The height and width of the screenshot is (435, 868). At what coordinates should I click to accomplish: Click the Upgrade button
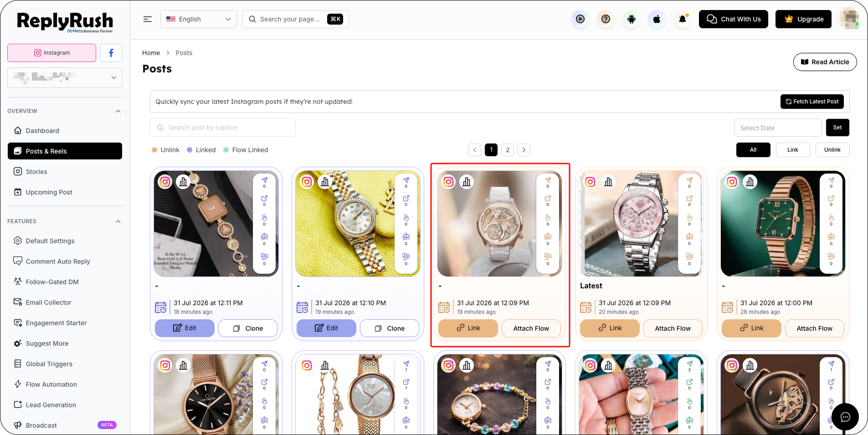(x=803, y=19)
